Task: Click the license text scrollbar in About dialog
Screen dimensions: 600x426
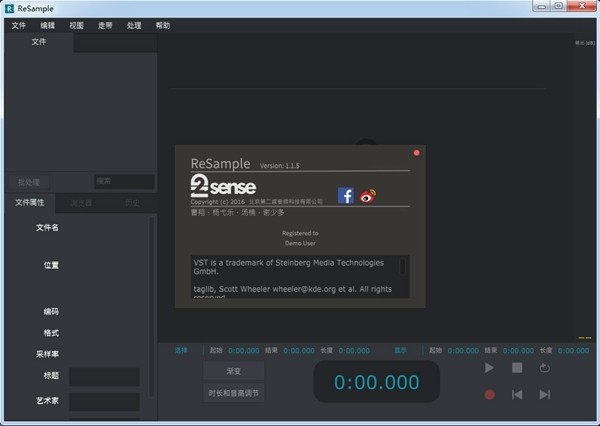Action: click(402, 267)
